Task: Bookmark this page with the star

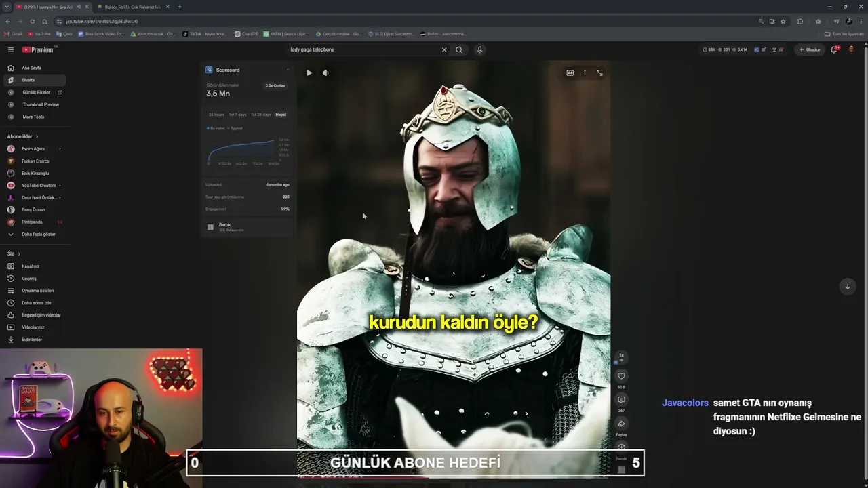Action: 783,21
